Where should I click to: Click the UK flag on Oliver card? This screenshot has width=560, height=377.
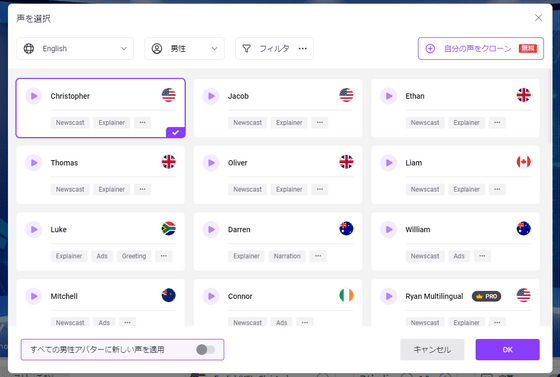[346, 162]
